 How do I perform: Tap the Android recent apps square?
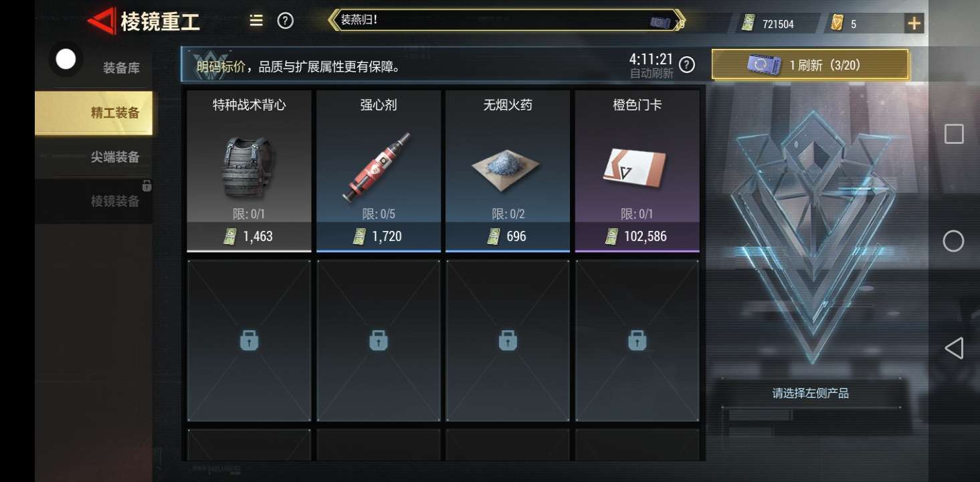coord(954,134)
